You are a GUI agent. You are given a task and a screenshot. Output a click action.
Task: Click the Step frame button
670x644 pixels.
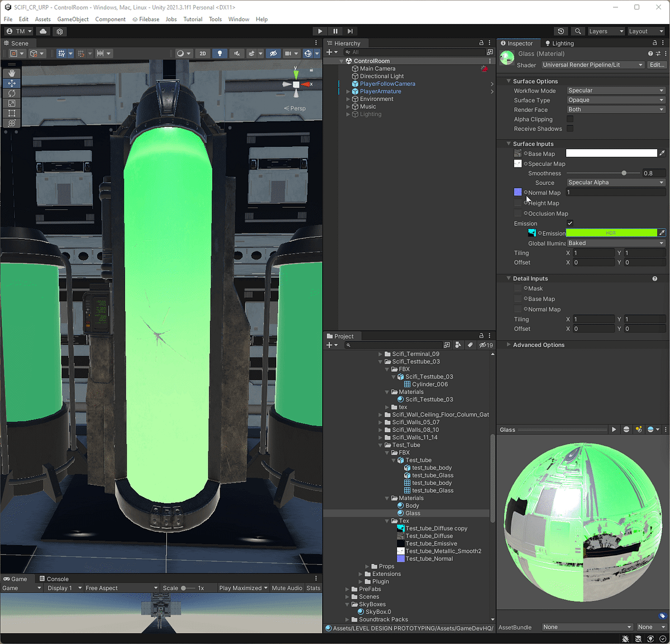[x=350, y=31]
